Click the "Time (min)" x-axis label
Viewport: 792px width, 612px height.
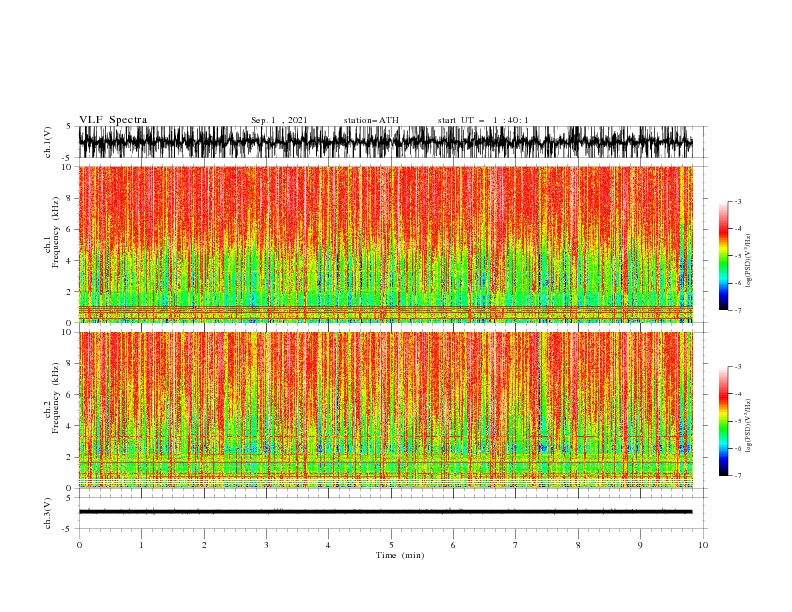pos(400,555)
